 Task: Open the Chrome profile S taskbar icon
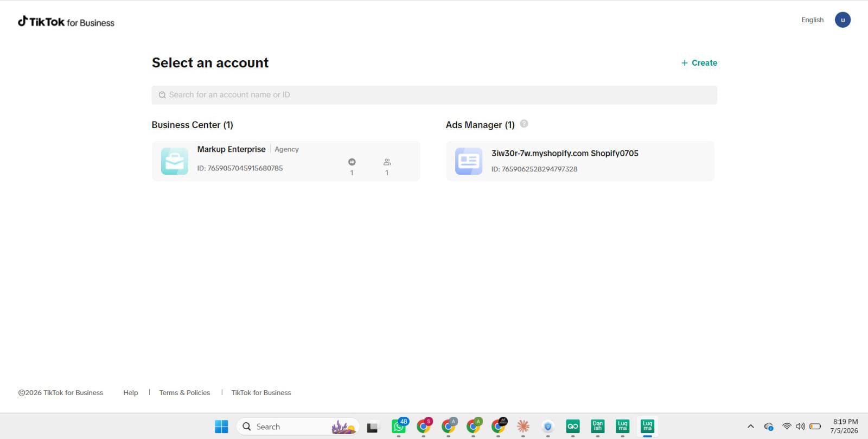tap(424, 427)
